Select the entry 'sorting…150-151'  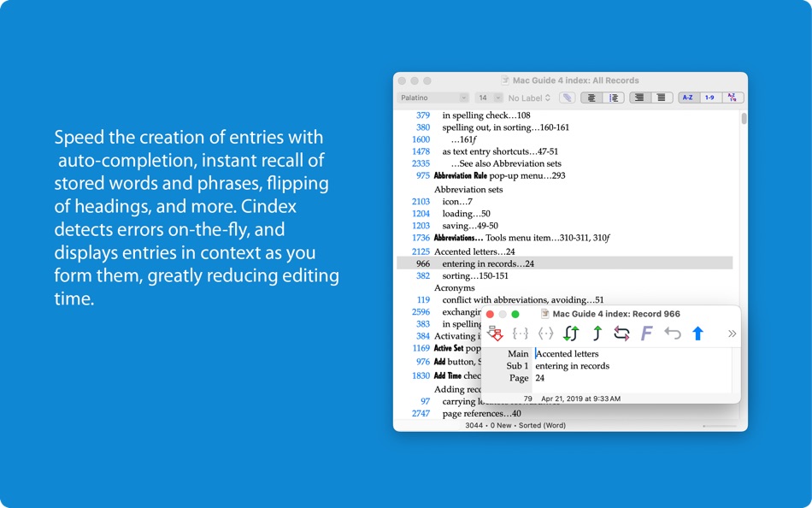tap(475, 275)
